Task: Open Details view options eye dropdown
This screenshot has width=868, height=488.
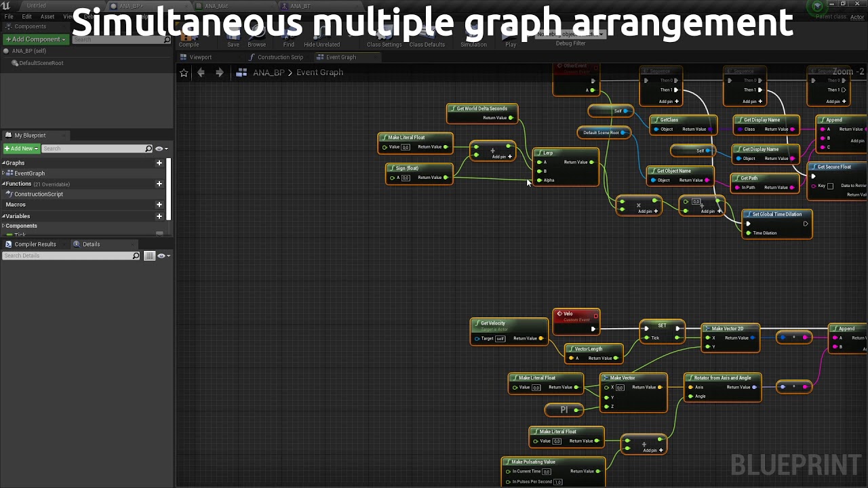Action: pos(163,256)
